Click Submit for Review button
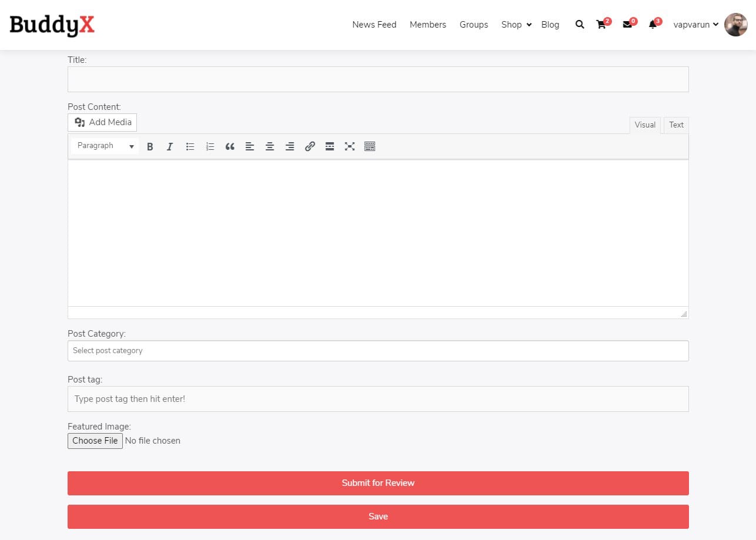Image resolution: width=756 pixels, height=540 pixels. 378,483
